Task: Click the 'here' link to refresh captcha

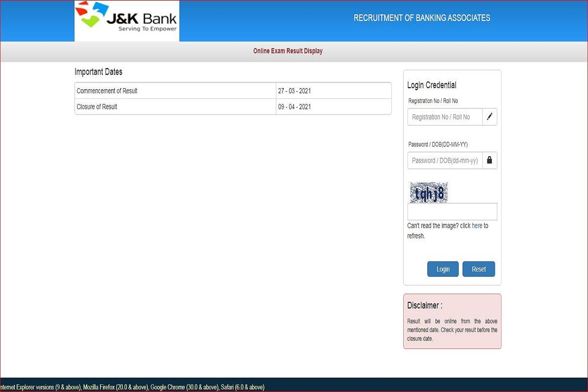Action: pyautogui.click(x=477, y=226)
